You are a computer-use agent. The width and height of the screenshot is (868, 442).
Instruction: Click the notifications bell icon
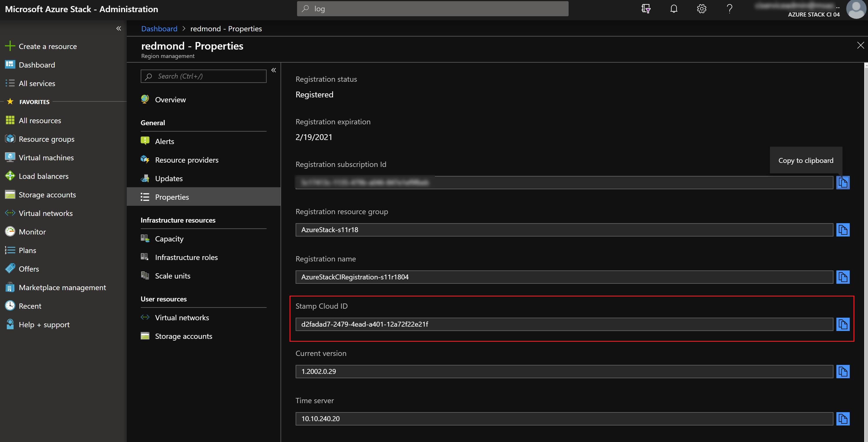point(674,8)
